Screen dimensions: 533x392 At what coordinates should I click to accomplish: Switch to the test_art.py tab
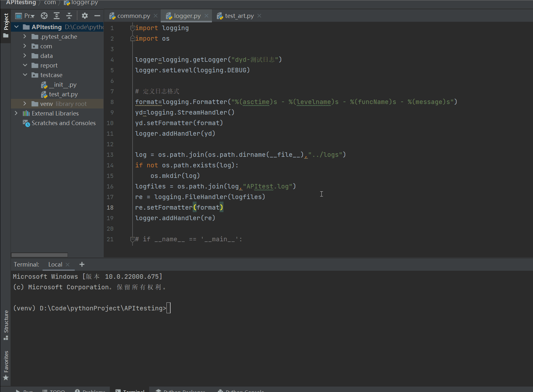(239, 16)
